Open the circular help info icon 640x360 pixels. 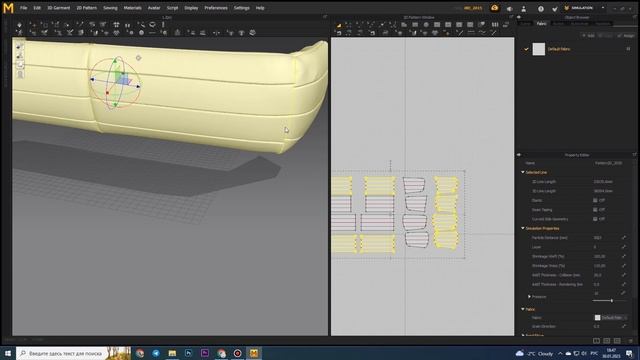[540, 9]
